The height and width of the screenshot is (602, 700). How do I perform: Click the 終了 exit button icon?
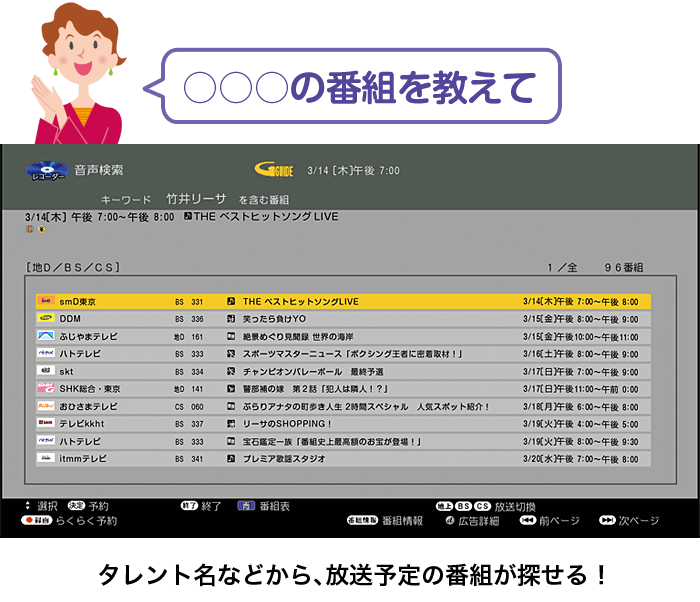pos(189,506)
